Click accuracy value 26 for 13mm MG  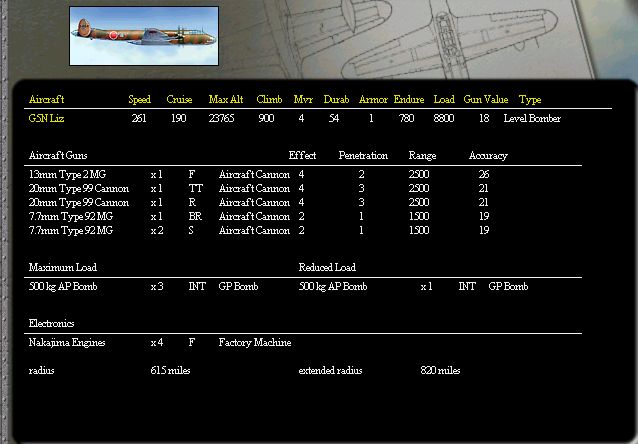point(484,175)
